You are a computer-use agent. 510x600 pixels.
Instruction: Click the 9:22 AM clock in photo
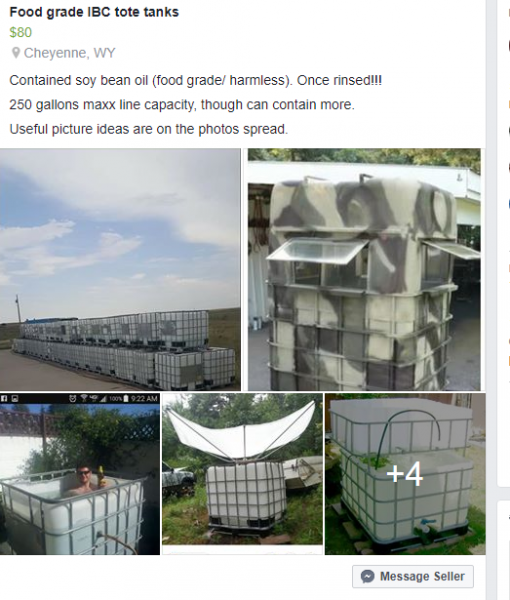(144, 398)
